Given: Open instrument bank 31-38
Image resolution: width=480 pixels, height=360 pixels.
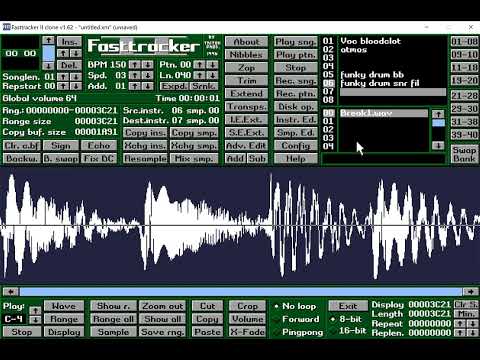Looking at the screenshot, I should (x=465, y=122).
